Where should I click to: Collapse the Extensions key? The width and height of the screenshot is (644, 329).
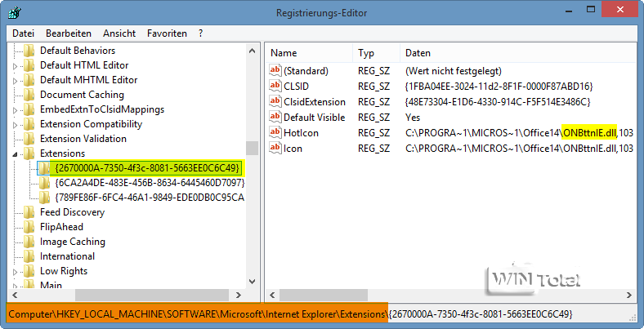[16, 154]
